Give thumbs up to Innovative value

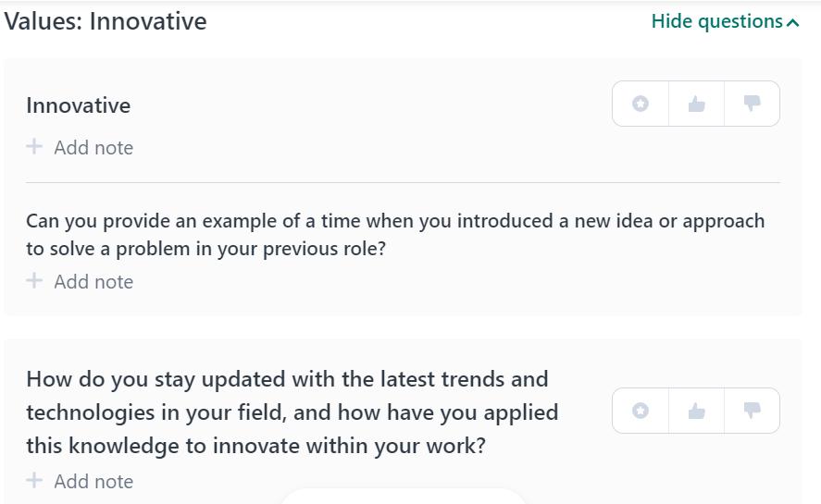pyautogui.click(x=697, y=104)
